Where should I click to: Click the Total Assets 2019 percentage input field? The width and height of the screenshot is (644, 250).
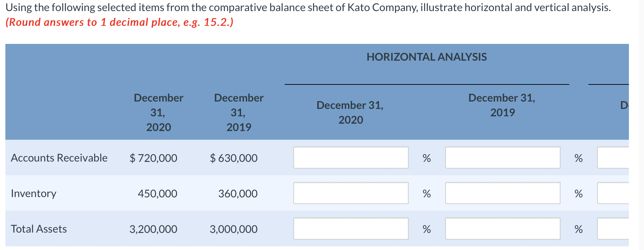tap(503, 229)
